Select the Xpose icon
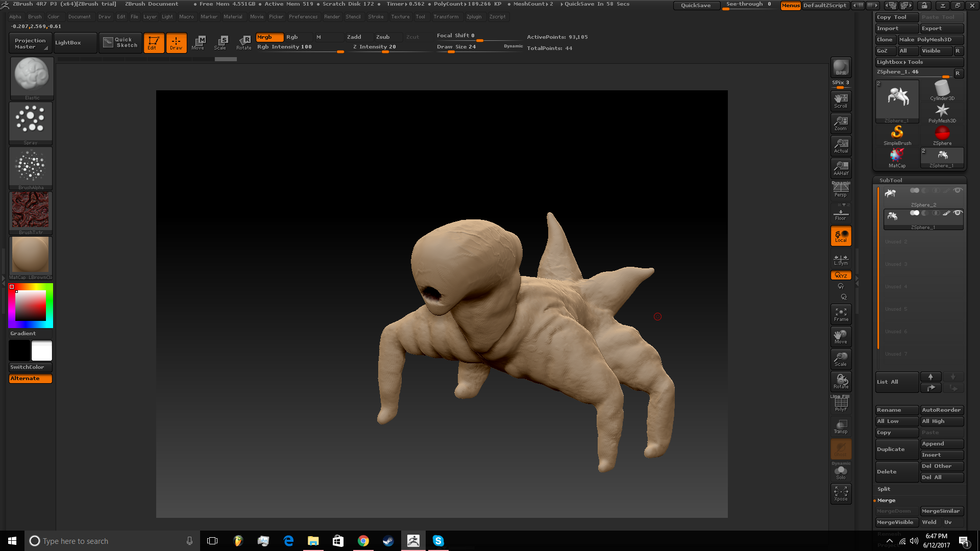 841,493
